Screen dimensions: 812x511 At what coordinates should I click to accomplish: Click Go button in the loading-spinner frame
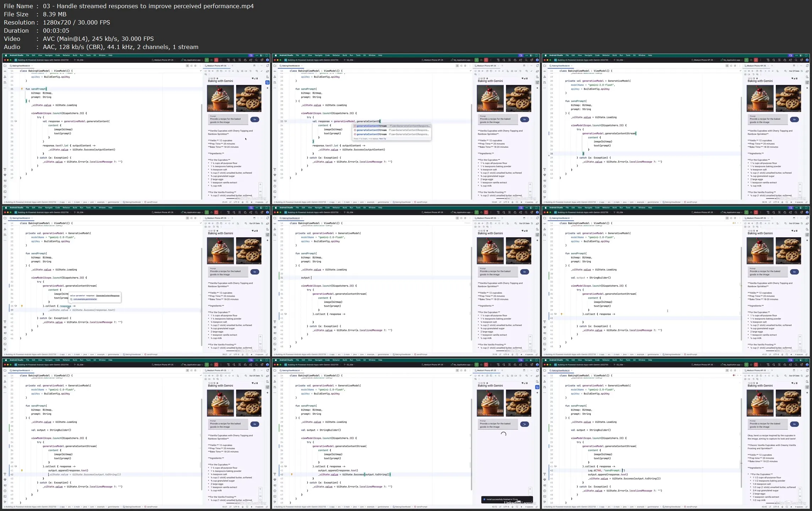(524, 424)
